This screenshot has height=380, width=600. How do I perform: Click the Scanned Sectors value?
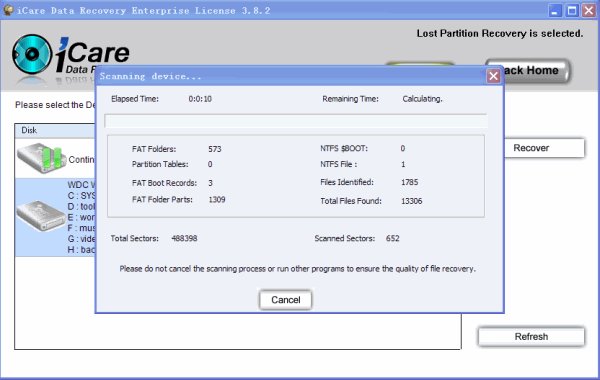393,238
